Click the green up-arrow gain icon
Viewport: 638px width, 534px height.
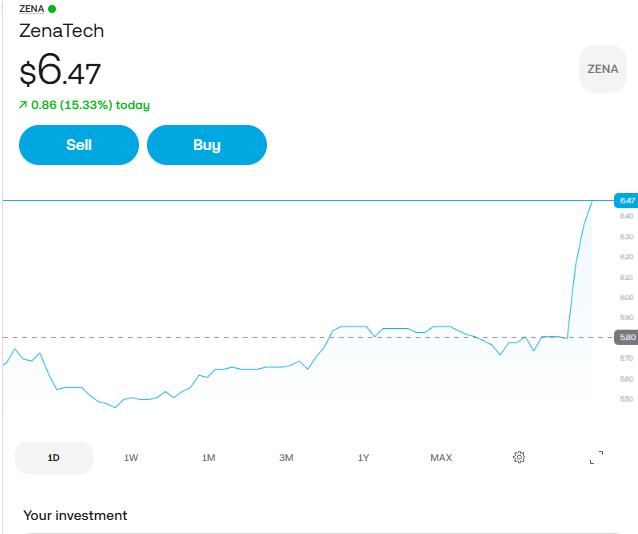(23, 105)
